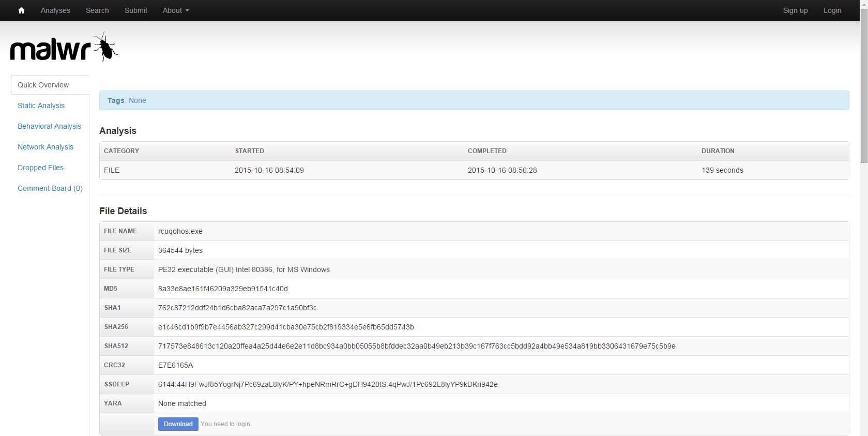The image size is (868, 436).
Task: Switch to the Static Analysis tab
Action: pos(41,106)
